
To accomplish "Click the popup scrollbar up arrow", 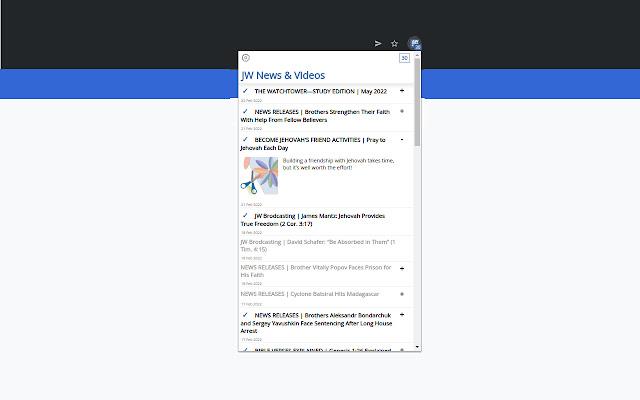I will (x=417, y=55).
